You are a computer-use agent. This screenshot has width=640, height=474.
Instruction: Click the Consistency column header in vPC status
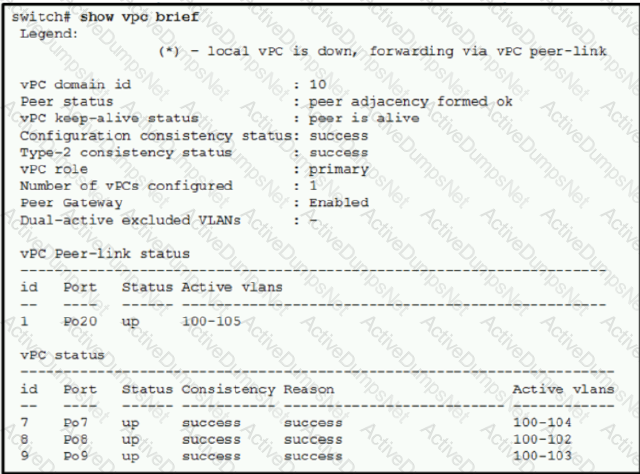(x=228, y=389)
